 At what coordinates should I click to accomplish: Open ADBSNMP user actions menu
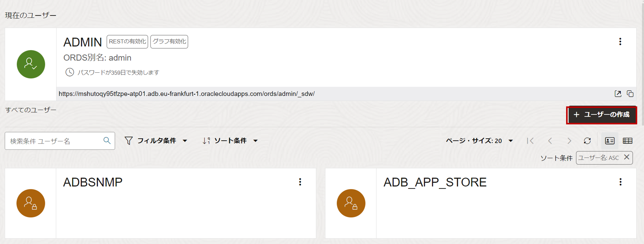[300, 182]
